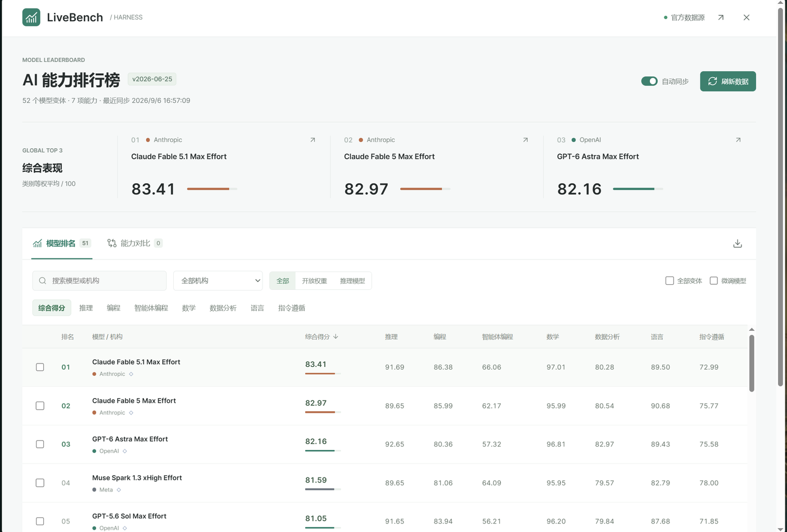Click inside 搜索模型或机构 search field
The width and height of the screenshot is (787, 532).
coord(99,281)
